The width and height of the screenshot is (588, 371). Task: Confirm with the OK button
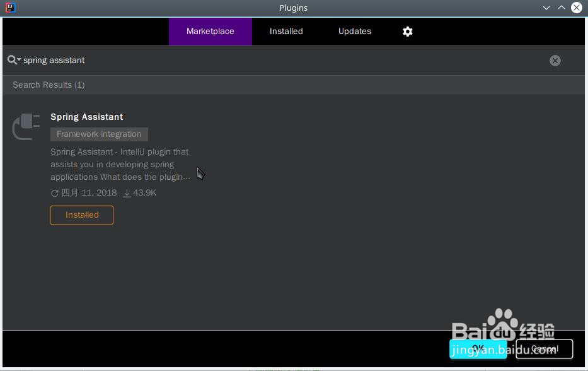(478, 349)
